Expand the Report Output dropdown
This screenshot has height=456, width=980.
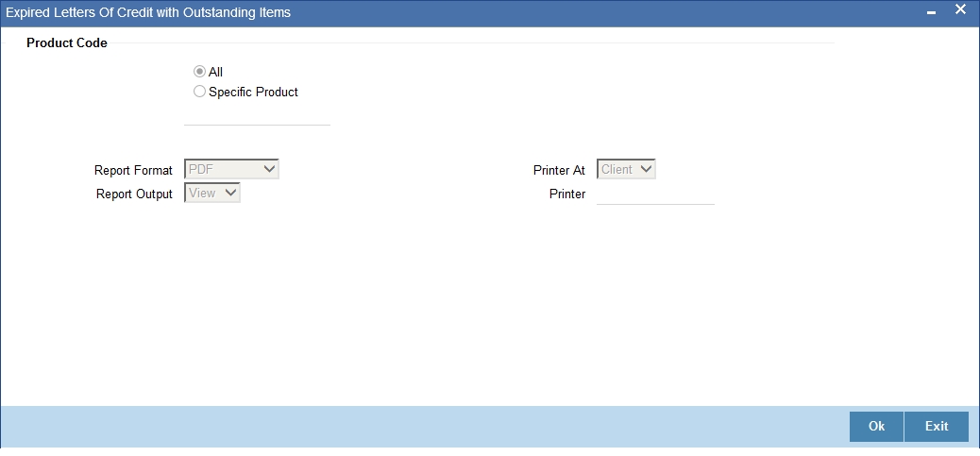point(212,193)
